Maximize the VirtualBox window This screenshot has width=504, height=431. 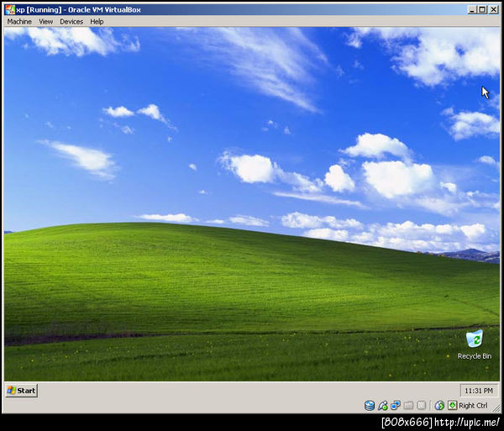(x=482, y=9)
